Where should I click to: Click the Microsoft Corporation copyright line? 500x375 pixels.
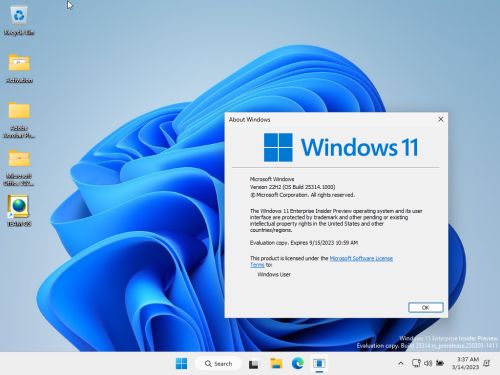pyautogui.click(x=302, y=195)
